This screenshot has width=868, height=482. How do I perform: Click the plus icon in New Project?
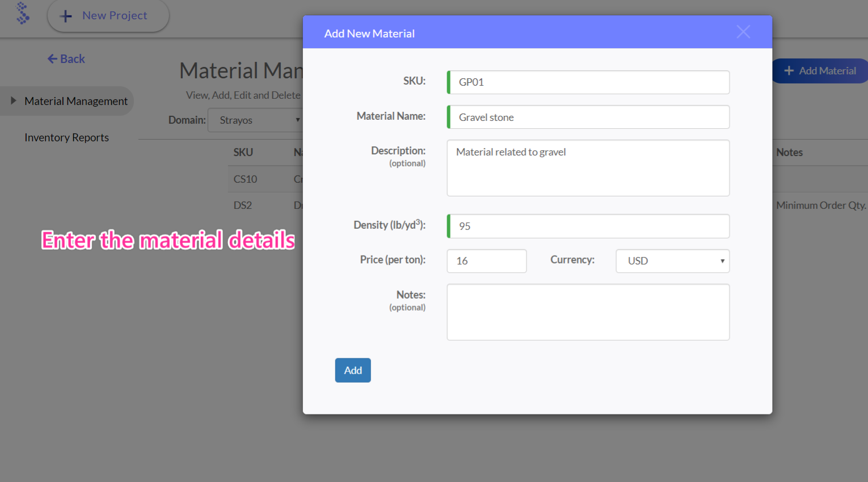pyautogui.click(x=66, y=16)
